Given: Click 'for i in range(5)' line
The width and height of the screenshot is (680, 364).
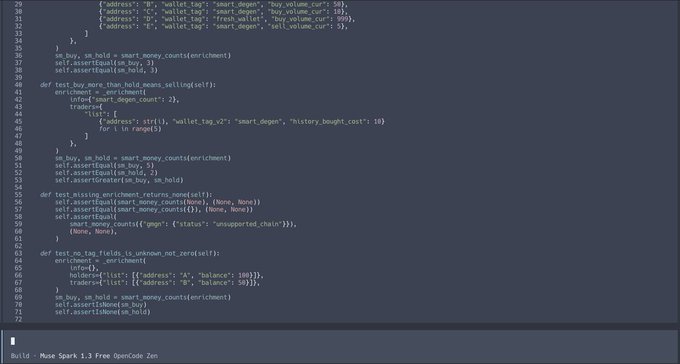Looking at the screenshot, I should click(130, 129).
